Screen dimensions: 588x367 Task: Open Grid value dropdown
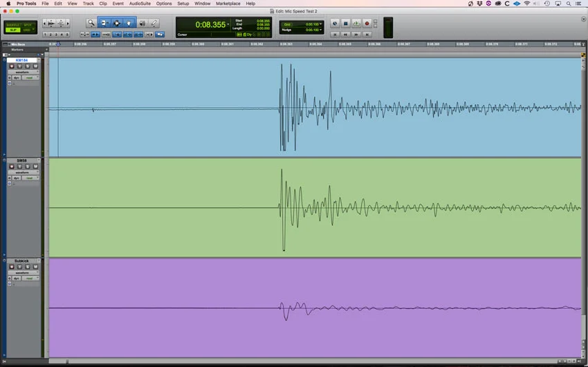pos(320,24)
